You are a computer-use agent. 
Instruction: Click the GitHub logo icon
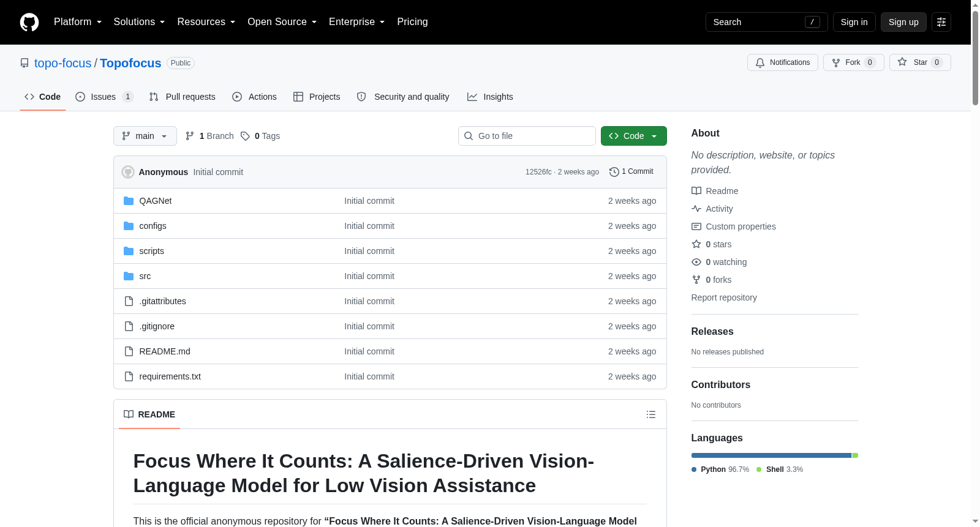pos(29,22)
